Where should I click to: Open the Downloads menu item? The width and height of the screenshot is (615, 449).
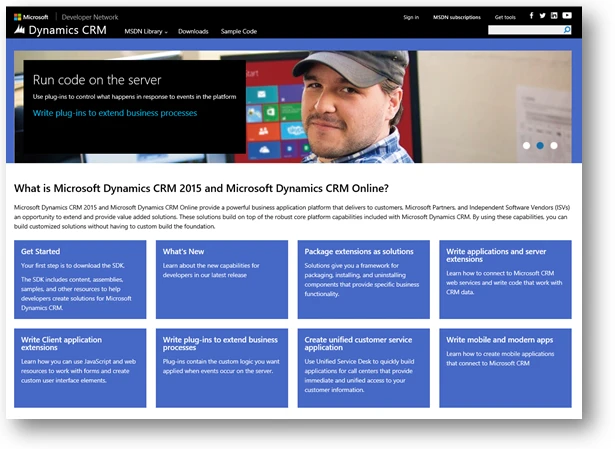coord(193,31)
